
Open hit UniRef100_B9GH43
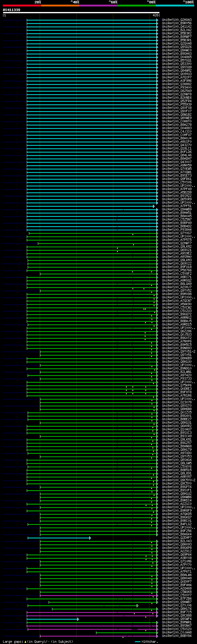pos(177,54)
